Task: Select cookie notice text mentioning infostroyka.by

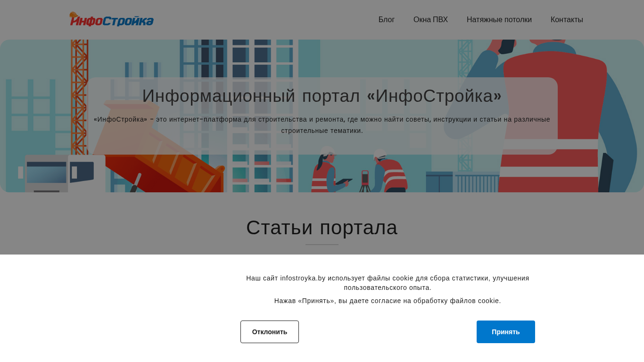Action: (x=388, y=283)
